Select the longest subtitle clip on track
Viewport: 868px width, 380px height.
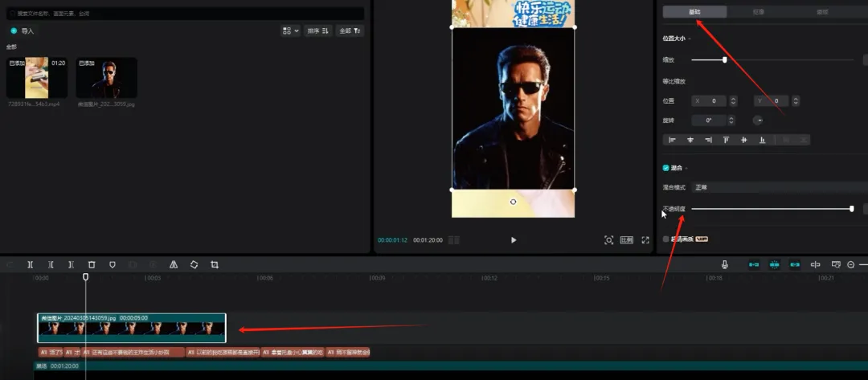pos(133,352)
